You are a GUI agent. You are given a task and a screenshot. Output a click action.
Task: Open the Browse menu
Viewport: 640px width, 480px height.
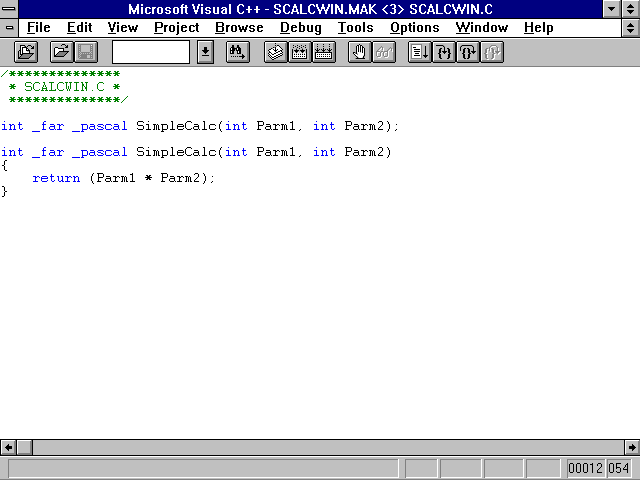(x=239, y=28)
